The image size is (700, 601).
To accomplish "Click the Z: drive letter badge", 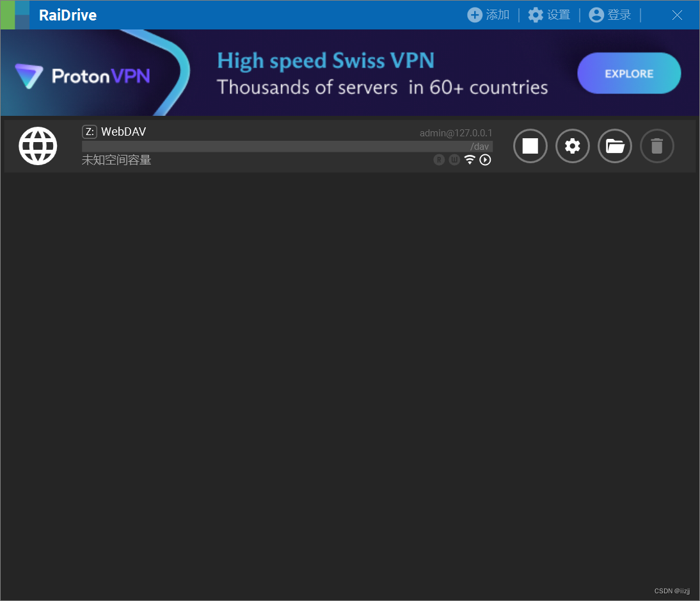I will pos(90,132).
